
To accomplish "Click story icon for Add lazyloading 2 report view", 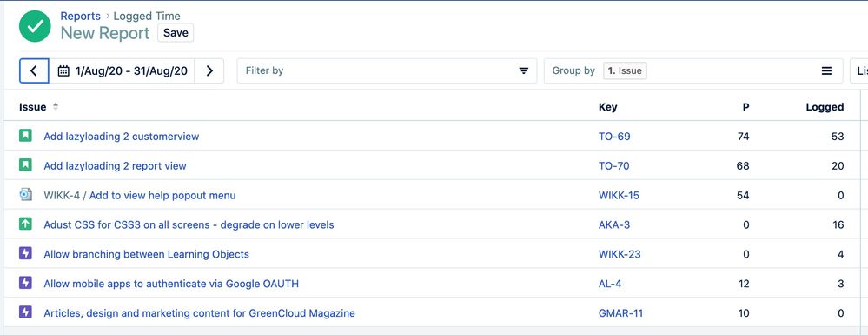I will 25,165.
